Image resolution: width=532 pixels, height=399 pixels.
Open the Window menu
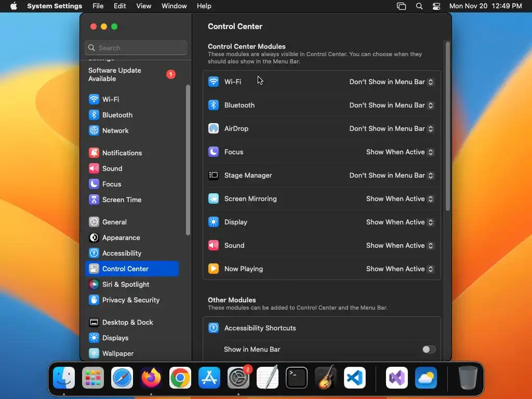174,6
